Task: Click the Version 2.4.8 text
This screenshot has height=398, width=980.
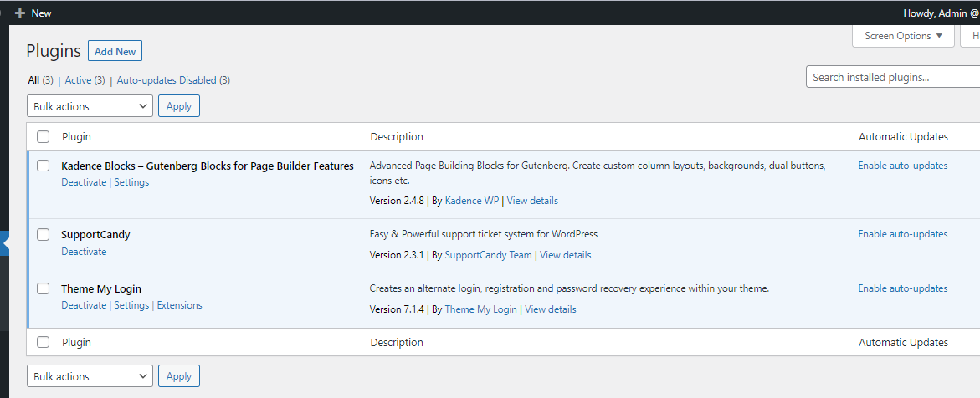Action: pos(397,201)
